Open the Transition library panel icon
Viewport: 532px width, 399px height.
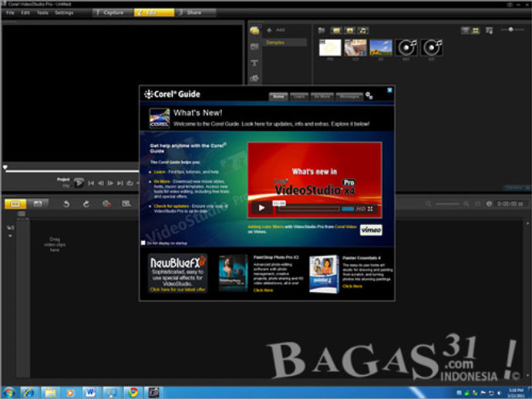(x=254, y=46)
